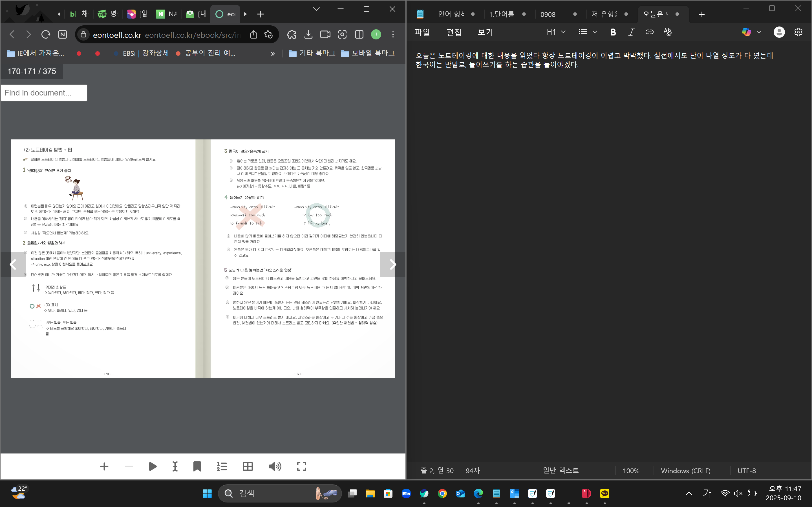
Task: Toggle ebook sound with speaker icon
Action: tap(274, 466)
